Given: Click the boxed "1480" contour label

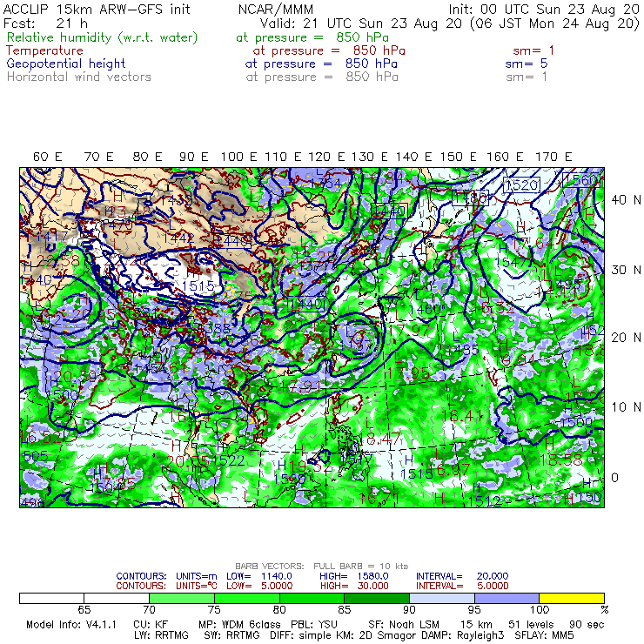Looking at the screenshot, I should 470,198.
